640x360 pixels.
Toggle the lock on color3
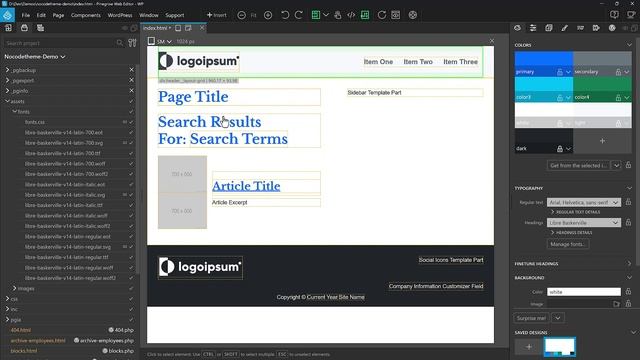point(560,98)
